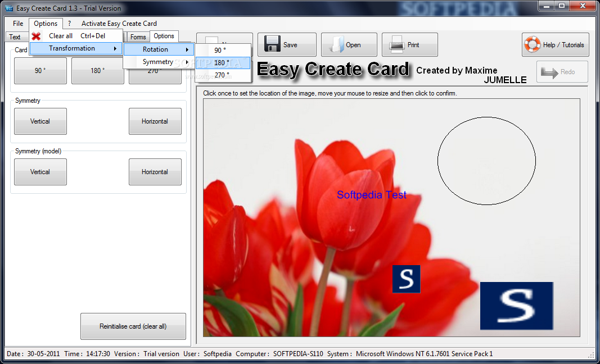Minimize the Easy Create Card window
Viewport: 600px width, 364px height.
tap(546, 6)
